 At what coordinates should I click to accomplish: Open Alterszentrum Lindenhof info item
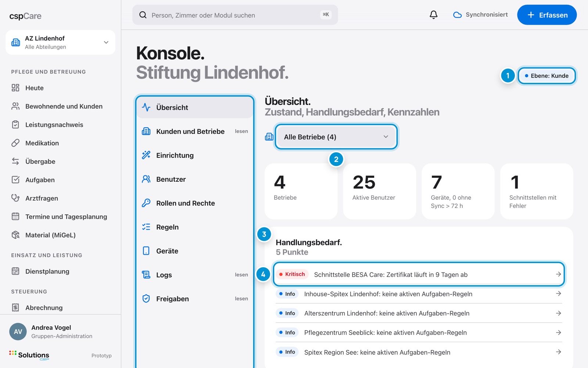click(x=419, y=313)
